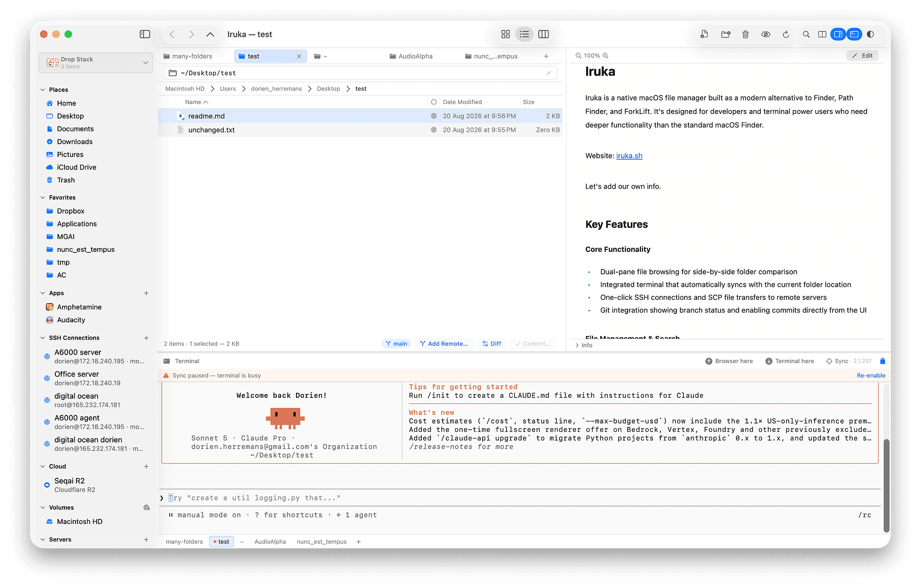Add a new terminal tab

[x=359, y=542]
